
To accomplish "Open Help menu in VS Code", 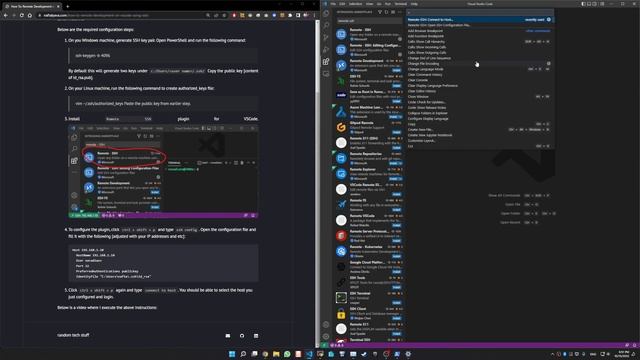I will (x=414, y=4).
